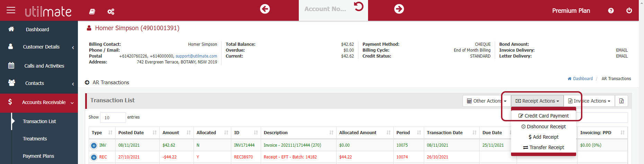Viewport: 644px width, 164px height.
Task: Select Add Receipt option
Action: click(544, 137)
